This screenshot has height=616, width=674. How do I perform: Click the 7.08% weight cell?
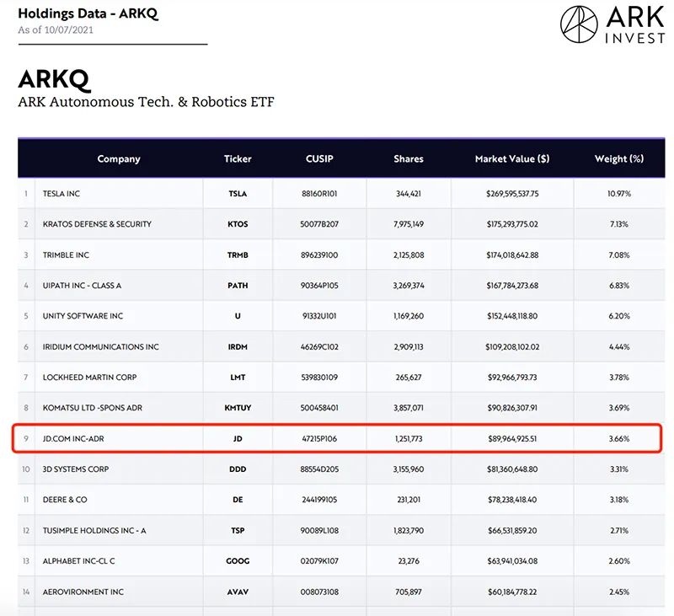(619, 255)
